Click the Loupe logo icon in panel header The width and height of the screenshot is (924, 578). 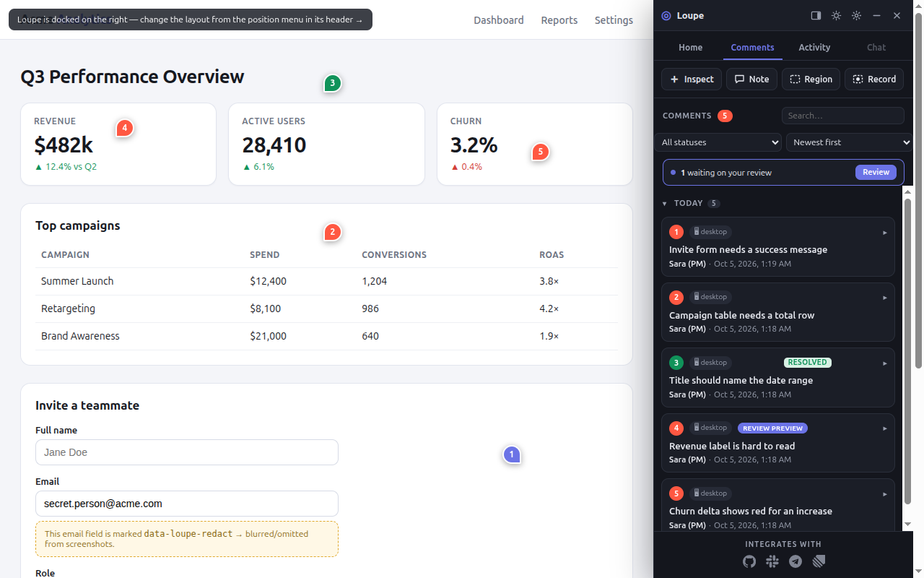(x=666, y=16)
